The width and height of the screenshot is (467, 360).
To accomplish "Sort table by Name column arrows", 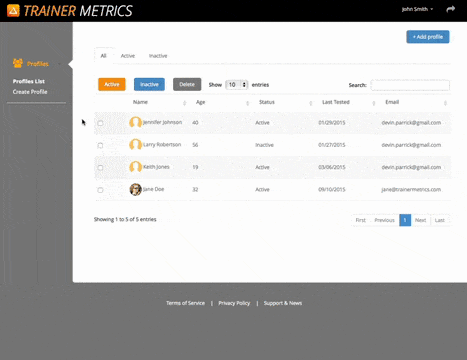I will pos(184,103).
